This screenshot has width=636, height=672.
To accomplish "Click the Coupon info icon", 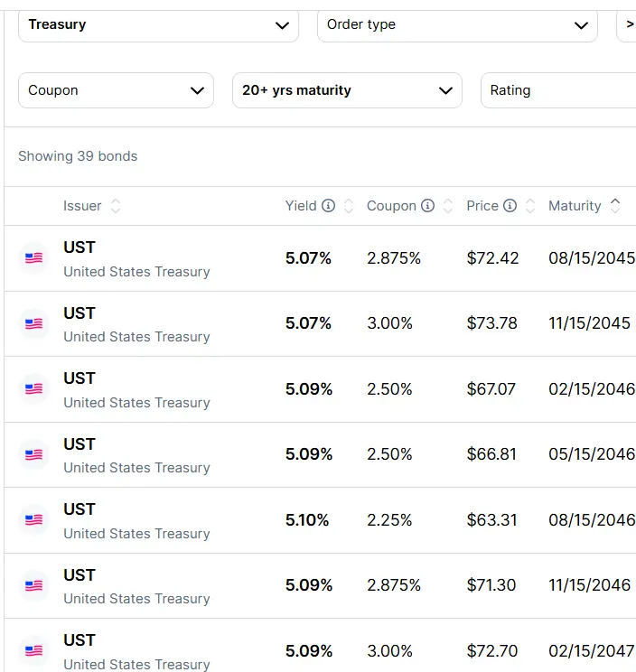I will [427, 206].
